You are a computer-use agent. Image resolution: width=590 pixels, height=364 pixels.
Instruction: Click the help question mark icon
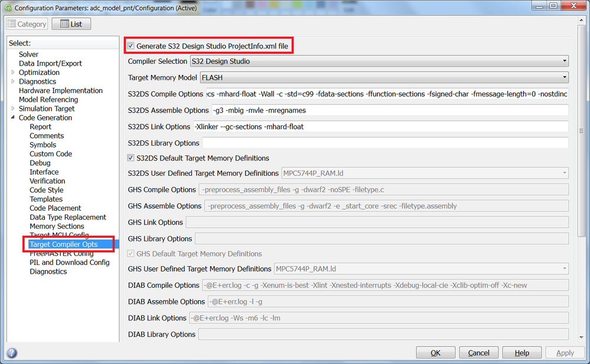pyautogui.click(x=12, y=353)
